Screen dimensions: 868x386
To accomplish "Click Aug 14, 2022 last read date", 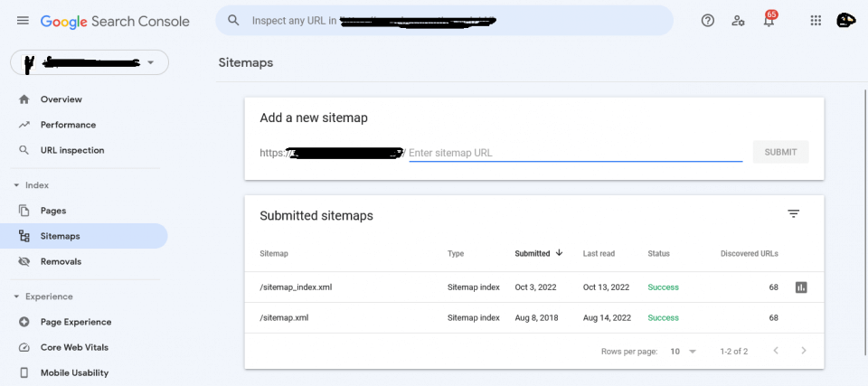I will (607, 318).
